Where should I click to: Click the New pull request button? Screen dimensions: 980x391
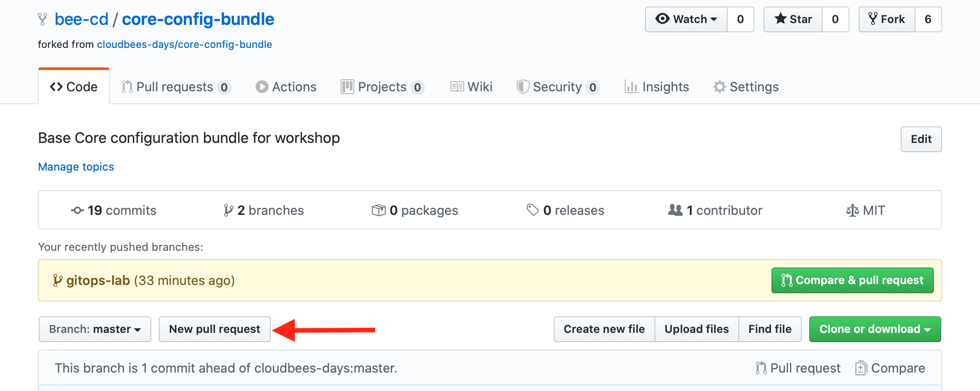coord(215,329)
